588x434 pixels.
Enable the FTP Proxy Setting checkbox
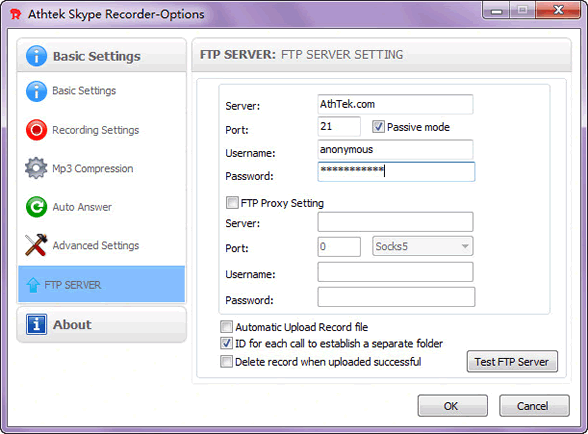pyautogui.click(x=232, y=203)
